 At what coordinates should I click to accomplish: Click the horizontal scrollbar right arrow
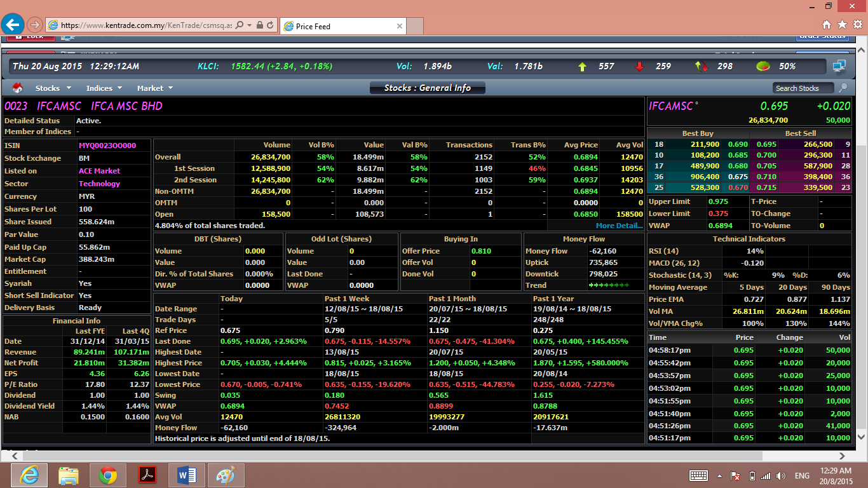coord(843,456)
